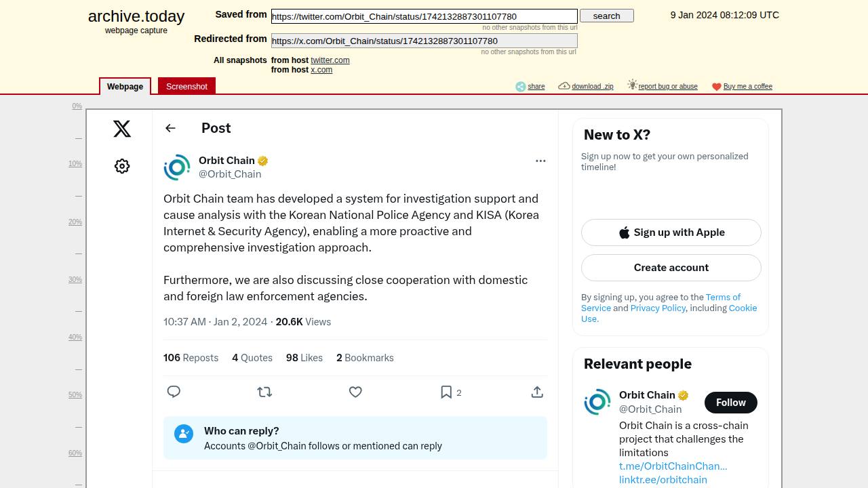Viewport: 868px width, 488px height.
Task: Click the post timestamp 10:37 AM Jan 2, 2024
Action: 216,322
